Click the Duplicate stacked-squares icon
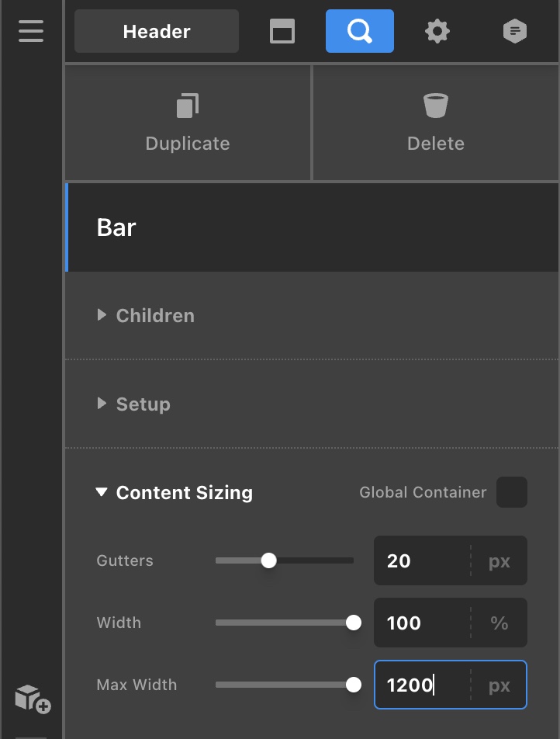Image resolution: width=560 pixels, height=739 pixels. pyautogui.click(x=188, y=106)
